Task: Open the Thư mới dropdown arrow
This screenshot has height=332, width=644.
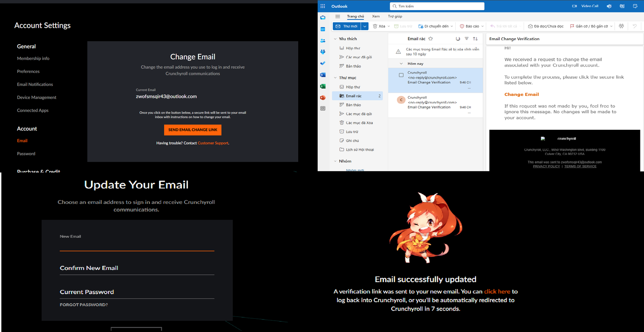Action: click(365, 26)
